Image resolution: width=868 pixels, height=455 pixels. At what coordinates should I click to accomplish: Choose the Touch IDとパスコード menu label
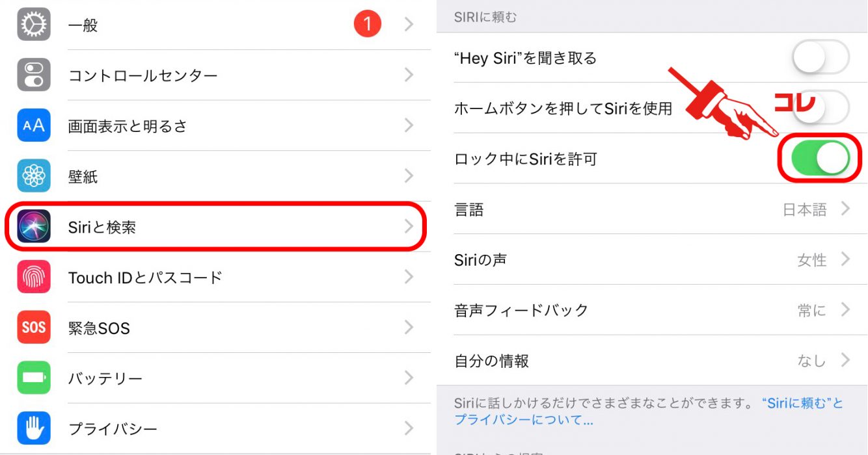click(145, 278)
